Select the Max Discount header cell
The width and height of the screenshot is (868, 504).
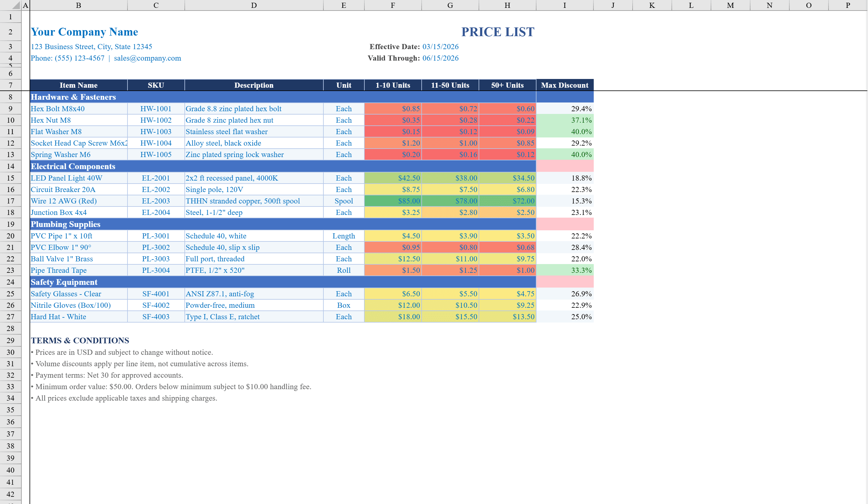[565, 85]
